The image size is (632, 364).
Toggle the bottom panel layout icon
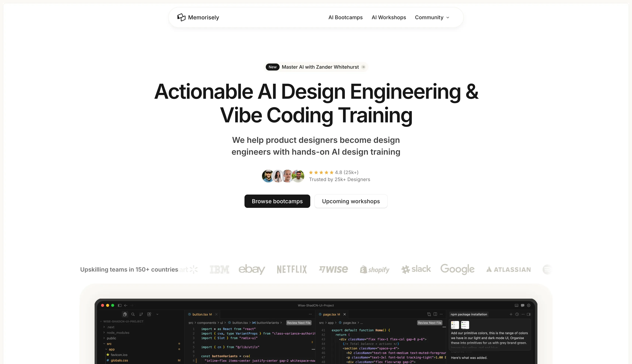tap(516, 305)
